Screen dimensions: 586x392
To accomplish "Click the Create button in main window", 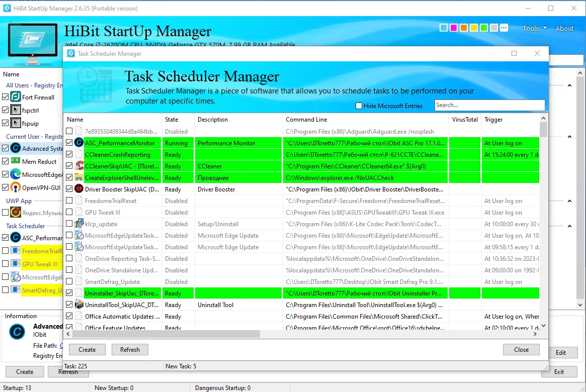I will pos(25,371).
